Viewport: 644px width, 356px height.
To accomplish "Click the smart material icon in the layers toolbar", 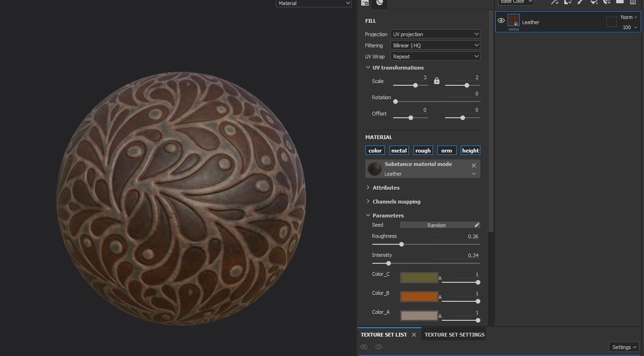I will 606,2.
